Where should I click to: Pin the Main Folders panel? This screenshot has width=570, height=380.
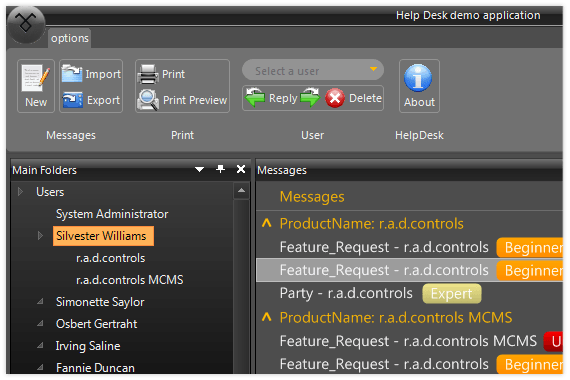pyautogui.click(x=220, y=169)
